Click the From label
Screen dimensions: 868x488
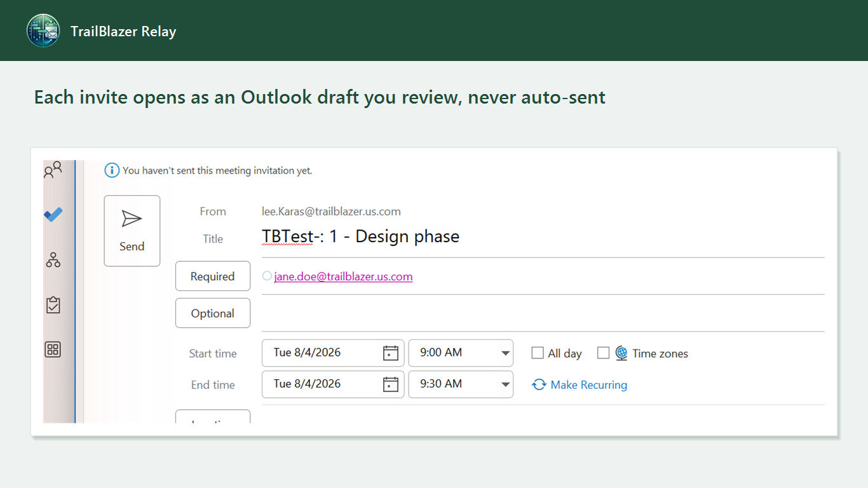[x=213, y=212]
